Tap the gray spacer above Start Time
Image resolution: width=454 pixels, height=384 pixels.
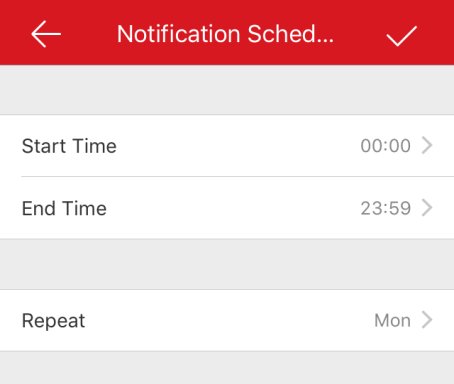227,90
